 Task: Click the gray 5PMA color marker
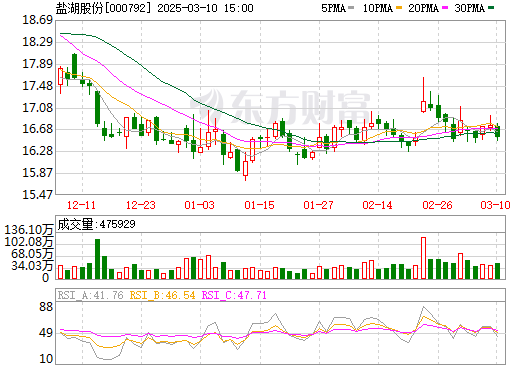pyautogui.click(x=351, y=8)
